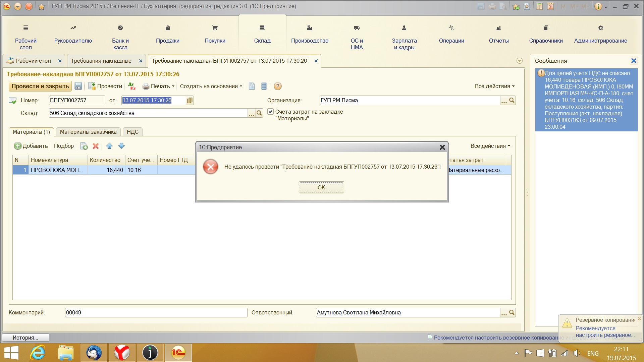
Task: Switch to Материалы заказчика tab
Action: click(x=88, y=132)
